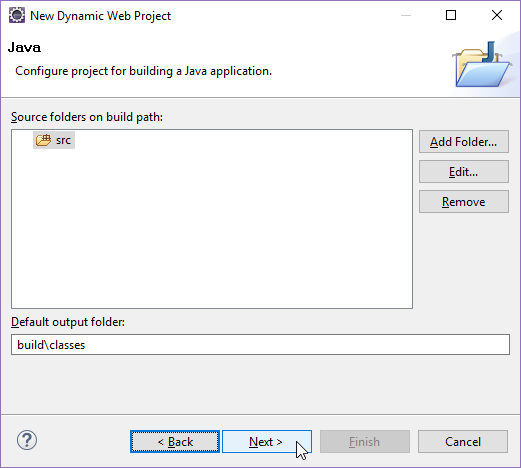Click the 'Source folders on build path' label
The width and height of the screenshot is (521, 468).
87,117
